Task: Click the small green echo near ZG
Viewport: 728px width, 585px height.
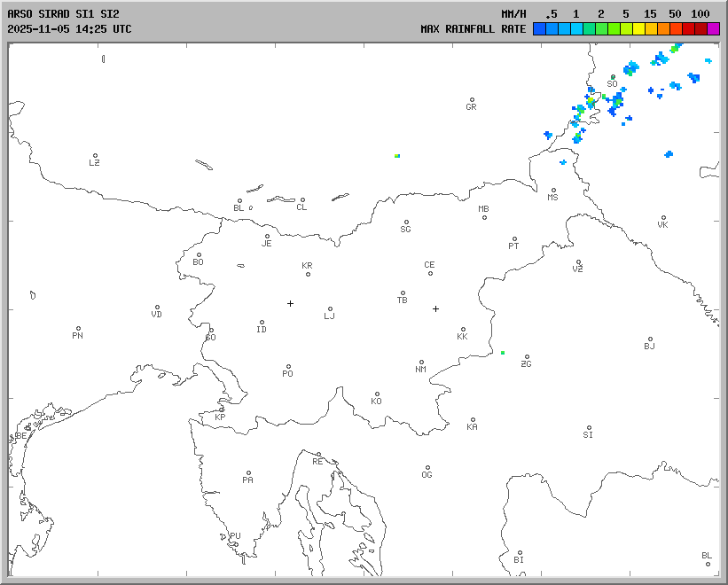Action: (x=503, y=353)
